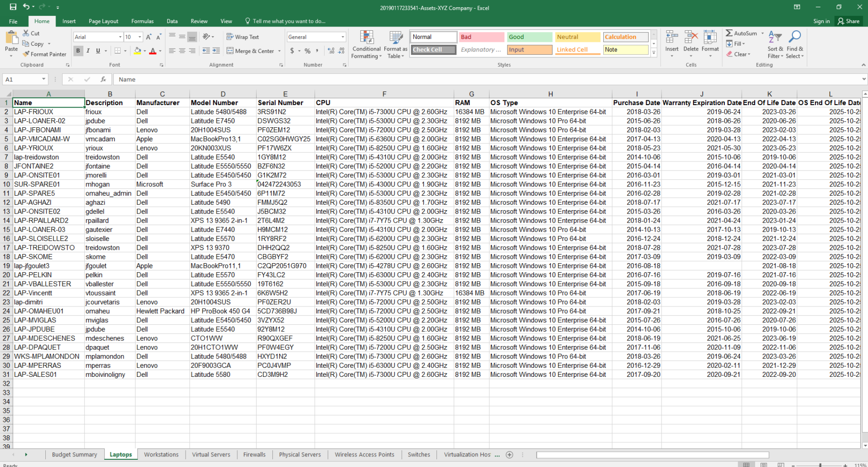The width and height of the screenshot is (868, 467).
Task: Toggle Bold formatting
Action: coord(78,51)
